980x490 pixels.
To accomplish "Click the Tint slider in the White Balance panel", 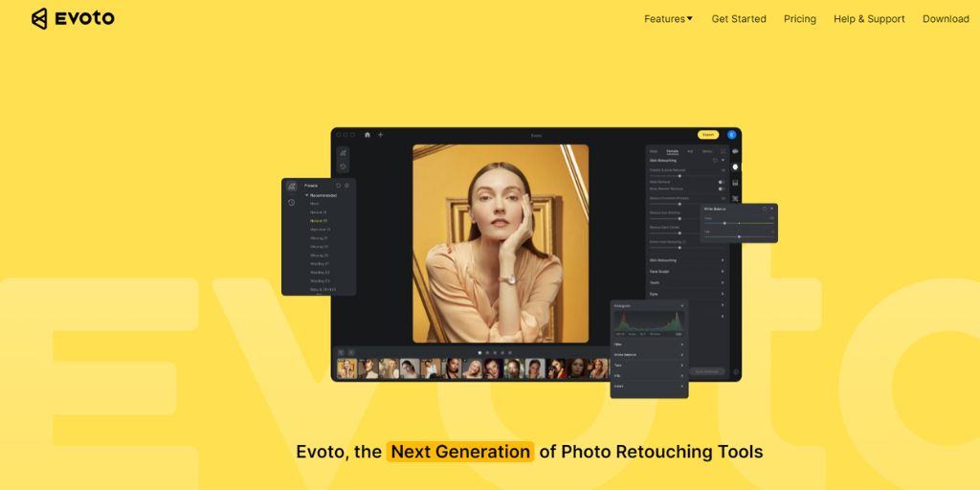I will [x=739, y=236].
